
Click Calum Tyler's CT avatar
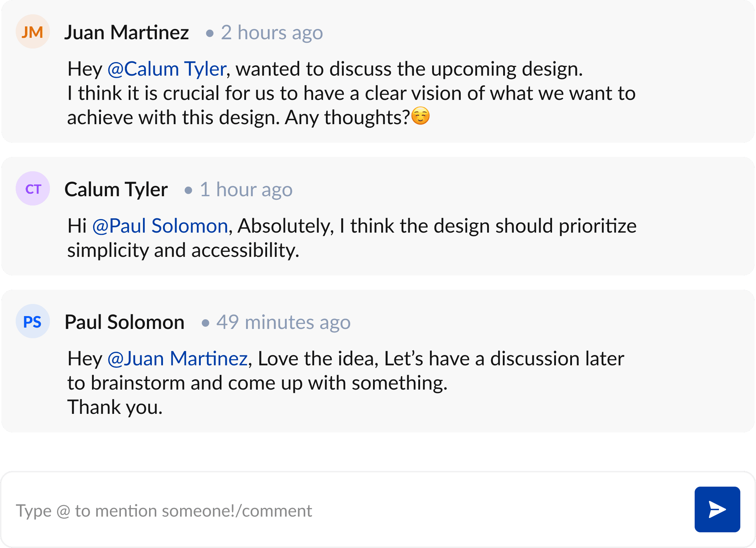[33, 188]
